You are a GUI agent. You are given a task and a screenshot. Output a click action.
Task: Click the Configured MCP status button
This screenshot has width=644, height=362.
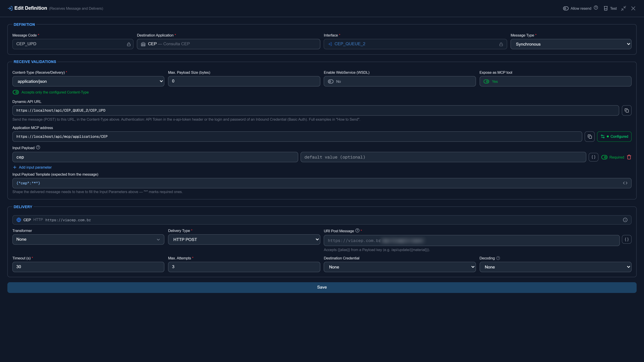614,137
